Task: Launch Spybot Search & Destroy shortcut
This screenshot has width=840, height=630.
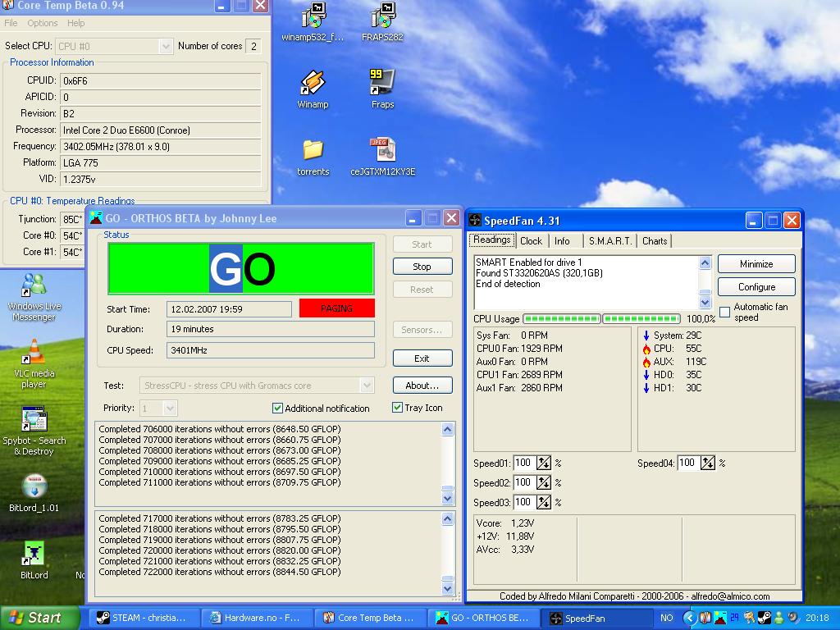Action: [x=34, y=431]
